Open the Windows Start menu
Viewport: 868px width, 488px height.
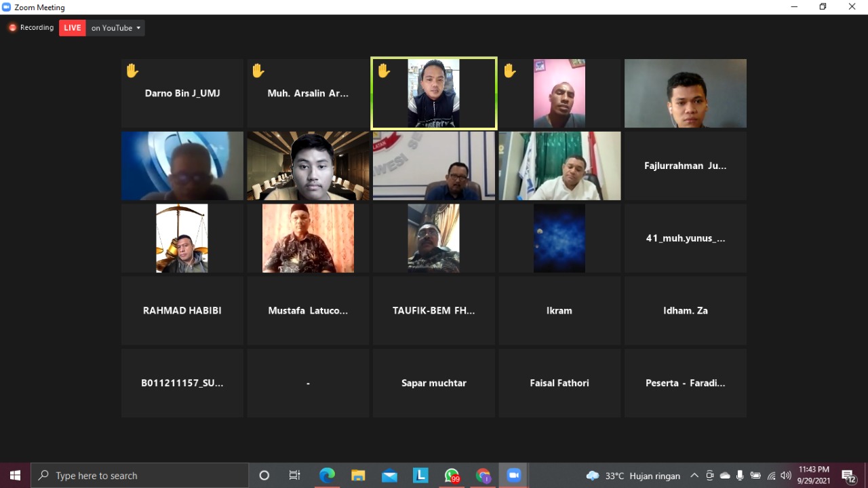point(15,475)
